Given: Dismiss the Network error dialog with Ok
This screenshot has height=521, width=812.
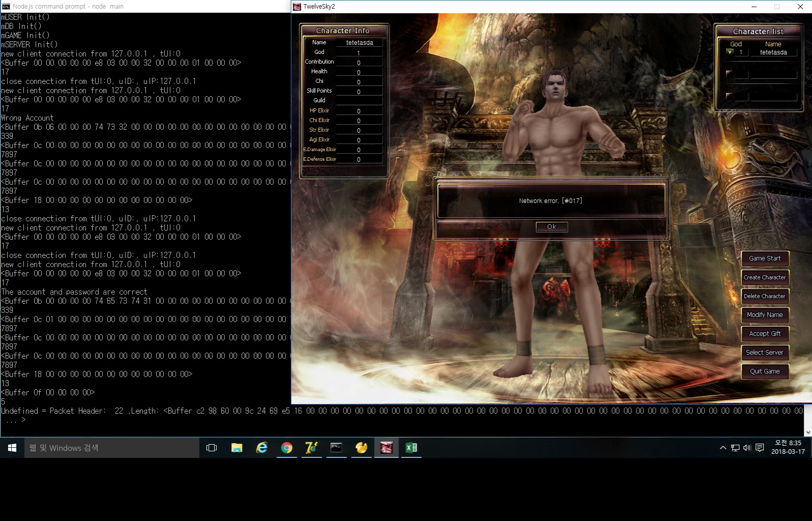Looking at the screenshot, I should tap(552, 227).
